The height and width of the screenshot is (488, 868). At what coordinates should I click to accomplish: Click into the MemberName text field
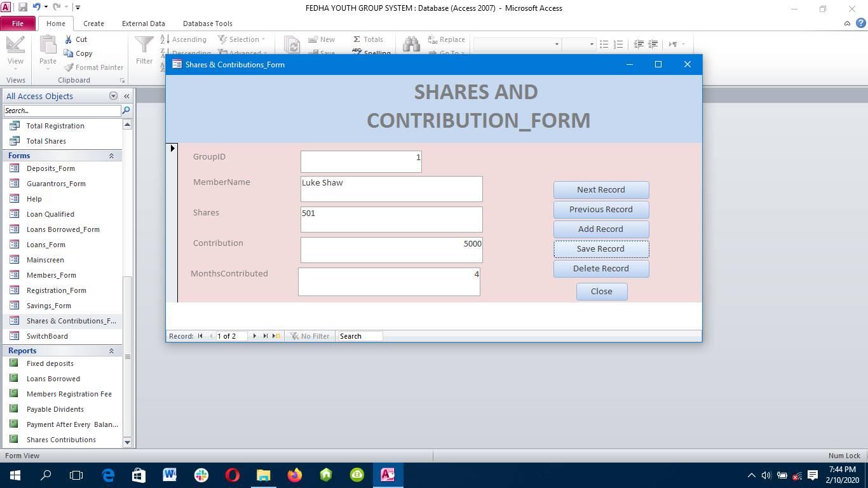(391, 189)
